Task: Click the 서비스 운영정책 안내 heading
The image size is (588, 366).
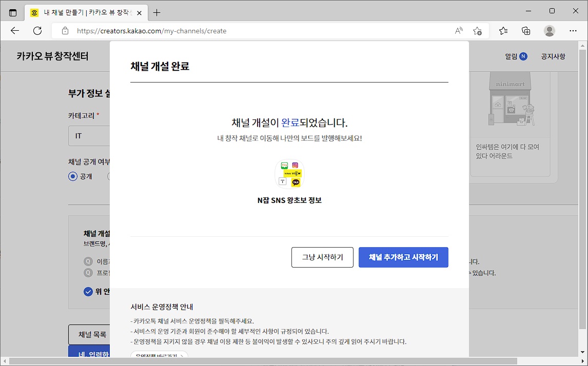Action: tap(162, 307)
